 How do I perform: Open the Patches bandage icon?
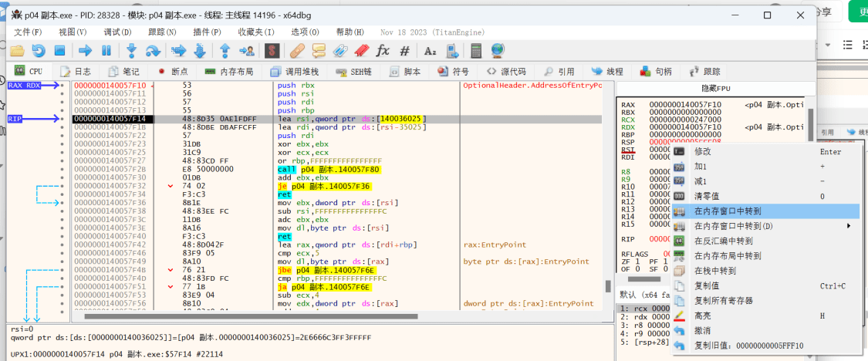(297, 51)
